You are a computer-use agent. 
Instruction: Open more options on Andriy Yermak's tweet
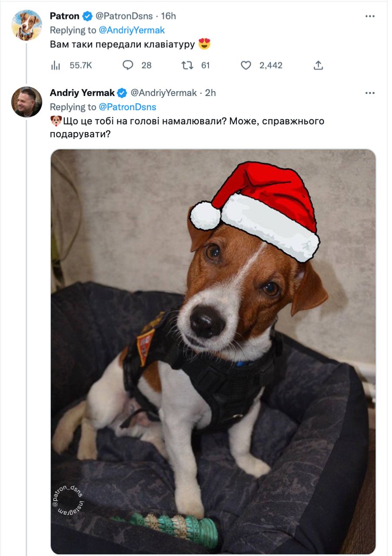[x=370, y=93]
